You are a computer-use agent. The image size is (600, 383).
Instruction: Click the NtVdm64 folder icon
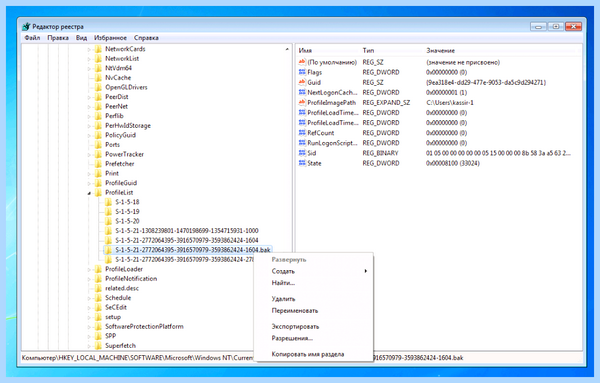[98, 68]
